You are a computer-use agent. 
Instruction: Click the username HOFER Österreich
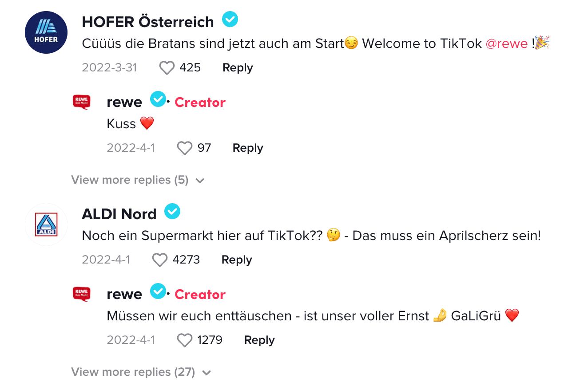(x=148, y=21)
